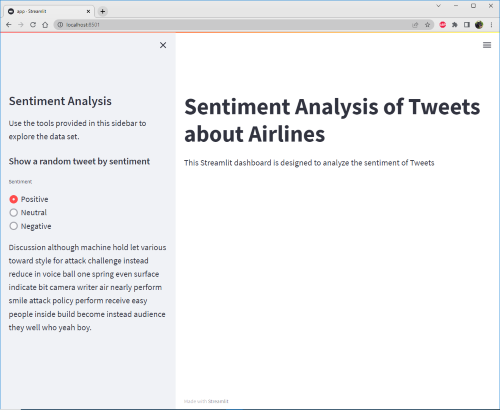This screenshot has height=410, width=500.
Task: Click the 'This Streamlit dashboard is designed' description
Action: point(309,163)
